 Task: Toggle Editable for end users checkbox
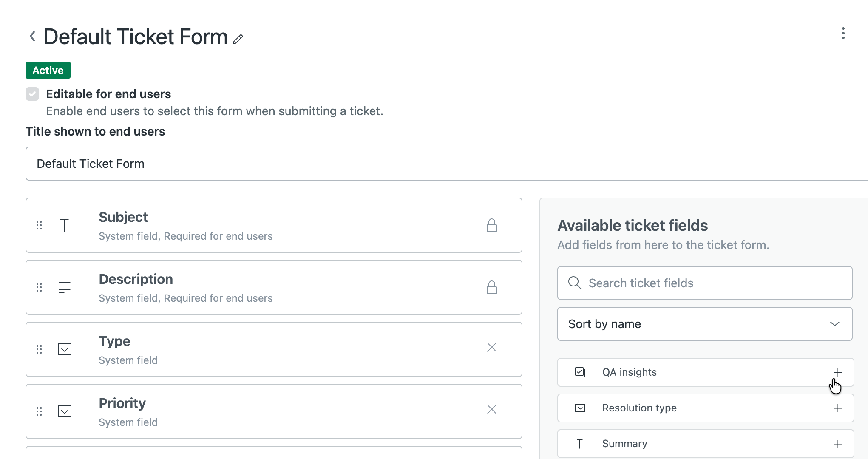click(x=32, y=94)
